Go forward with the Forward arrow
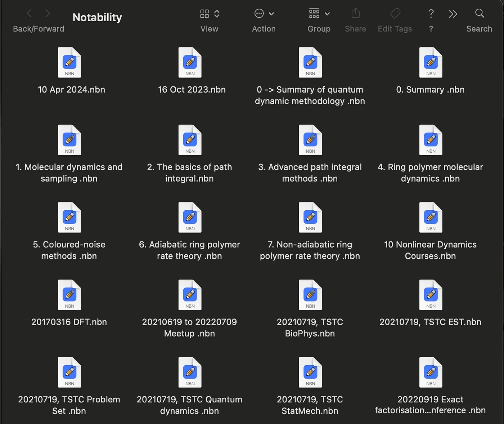Viewport: 504px width, 424px height. (48, 14)
